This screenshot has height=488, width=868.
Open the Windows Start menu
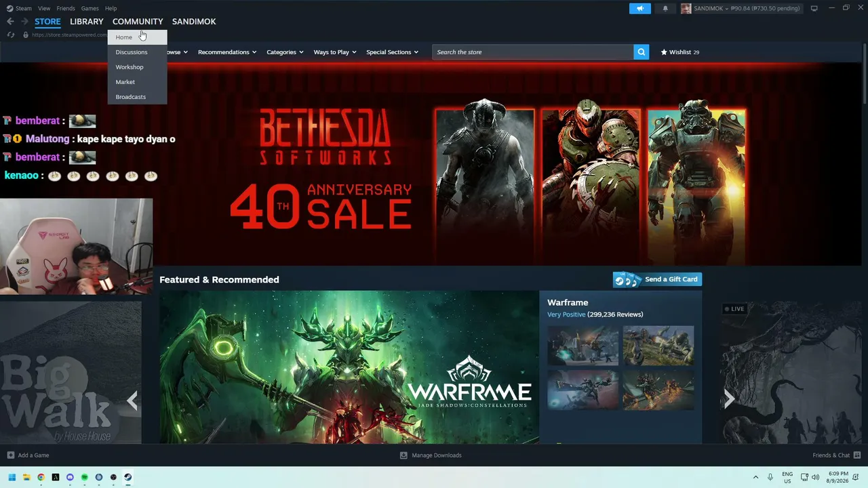12,477
